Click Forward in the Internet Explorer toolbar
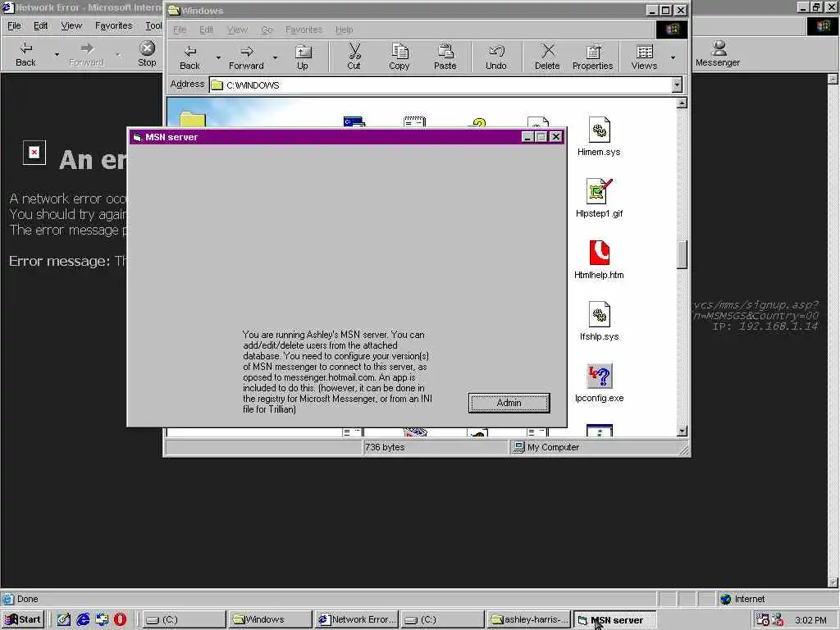This screenshot has height=630, width=840. click(x=86, y=54)
